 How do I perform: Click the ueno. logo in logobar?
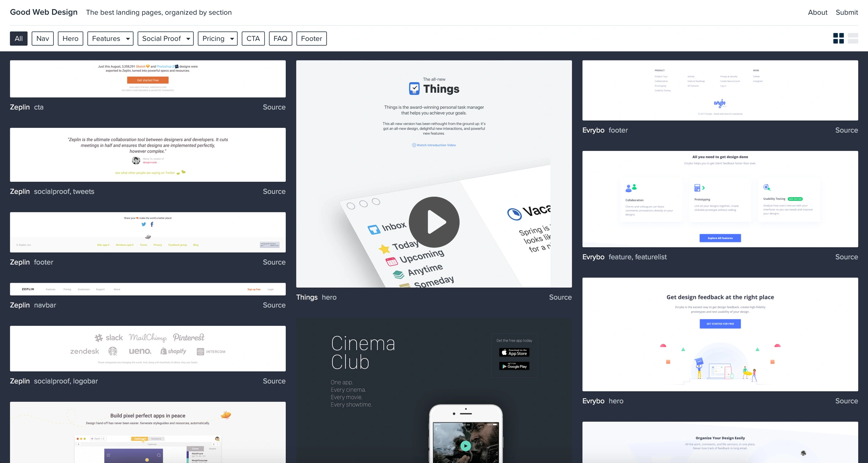pyautogui.click(x=140, y=351)
